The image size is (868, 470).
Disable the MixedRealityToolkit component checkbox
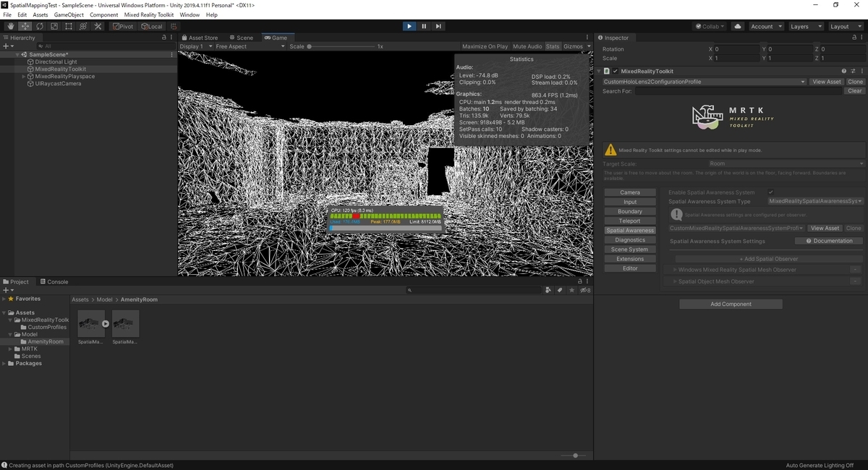(x=616, y=71)
